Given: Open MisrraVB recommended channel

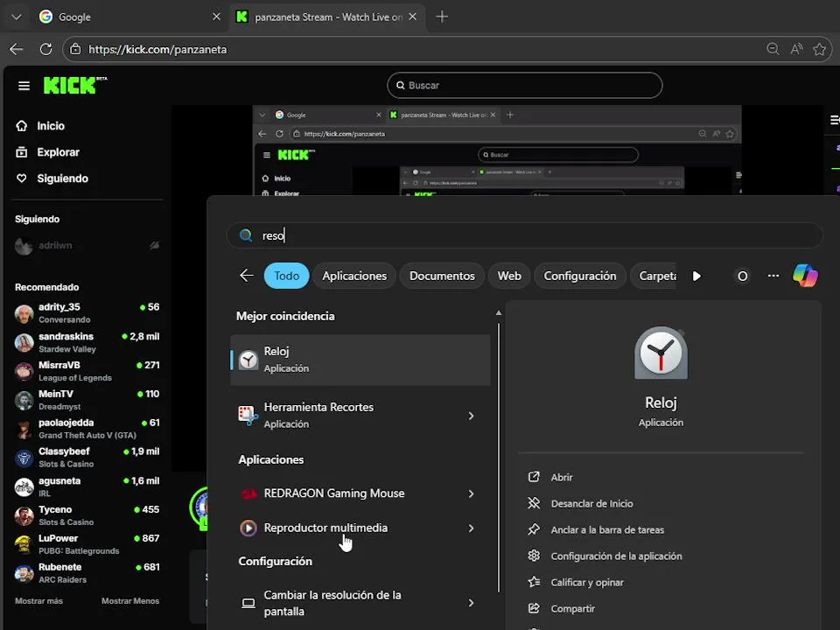Looking at the screenshot, I should (87, 371).
